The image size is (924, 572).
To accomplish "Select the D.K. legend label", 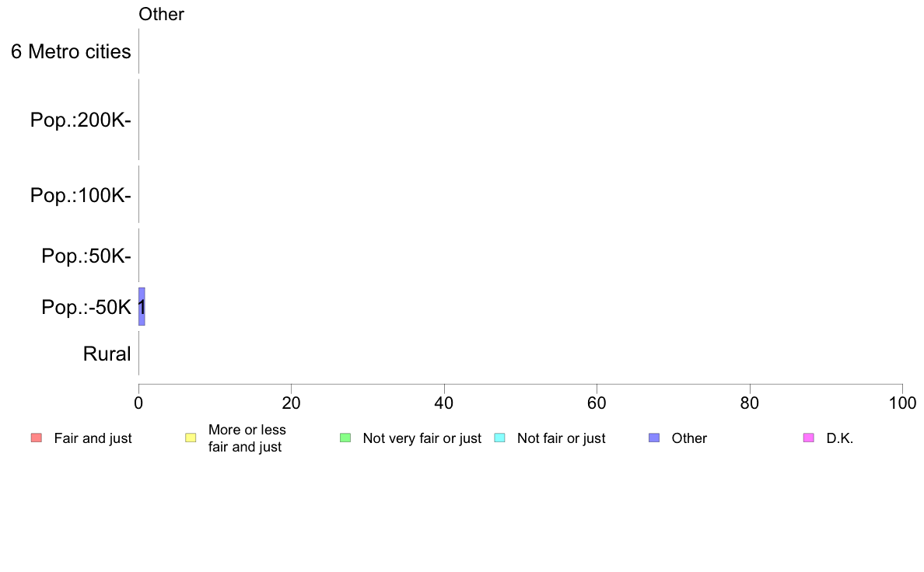I will [840, 438].
